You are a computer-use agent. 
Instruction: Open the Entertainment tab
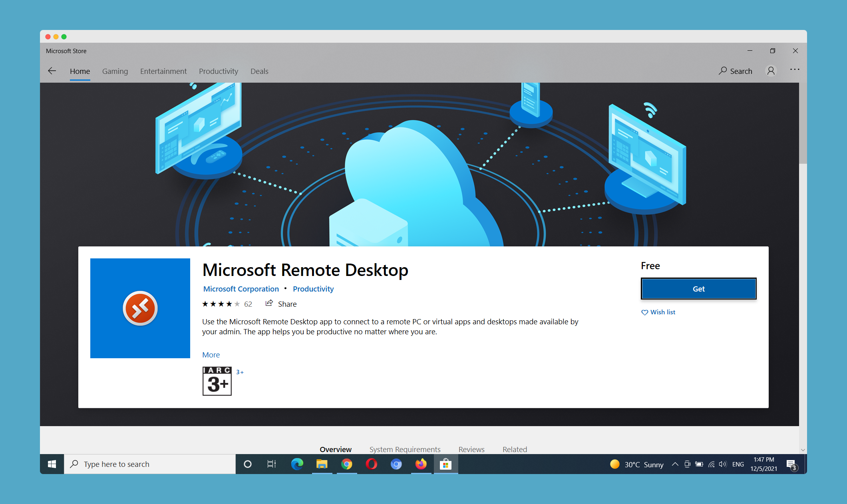tap(163, 71)
